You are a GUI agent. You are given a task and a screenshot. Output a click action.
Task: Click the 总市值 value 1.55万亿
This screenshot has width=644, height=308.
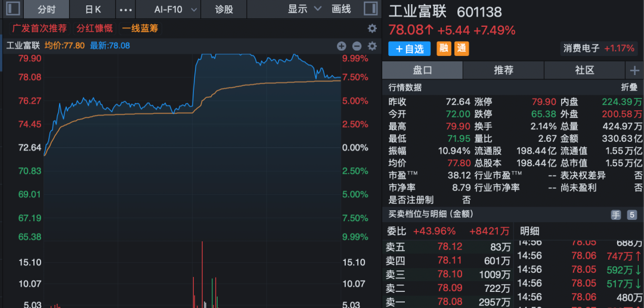(624, 163)
